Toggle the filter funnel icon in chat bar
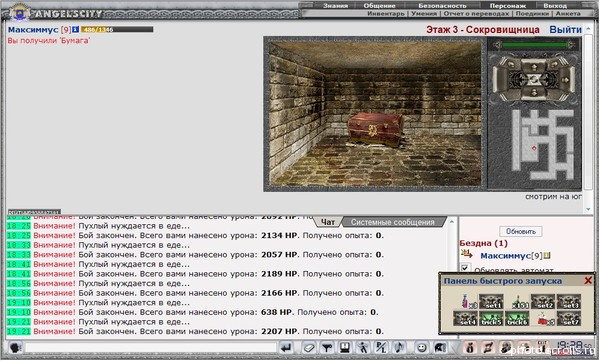The height and width of the screenshot is (361, 600). (326, 348)
